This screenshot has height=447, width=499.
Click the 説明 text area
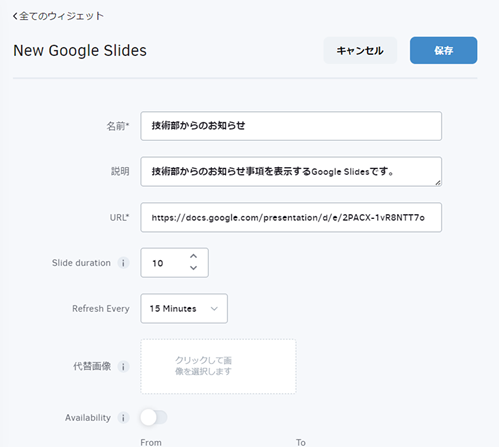point(291,172)
